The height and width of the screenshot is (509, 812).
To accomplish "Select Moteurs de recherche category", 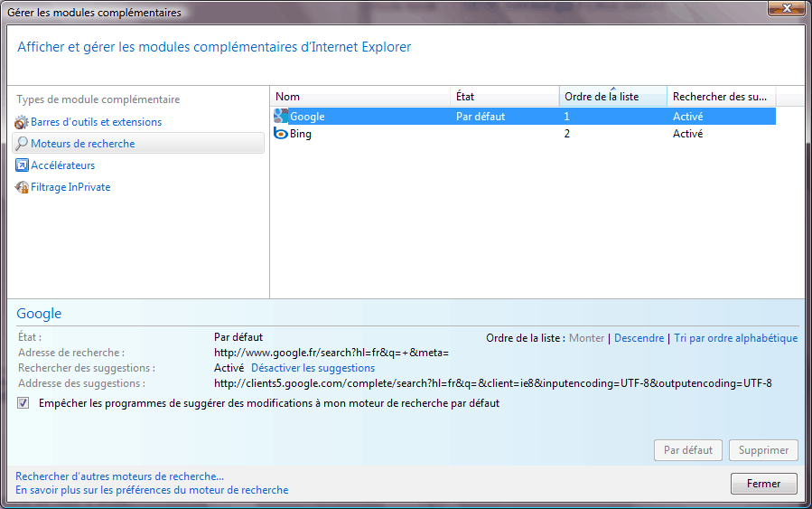I will pyautogui.click(x=138, y=144).
